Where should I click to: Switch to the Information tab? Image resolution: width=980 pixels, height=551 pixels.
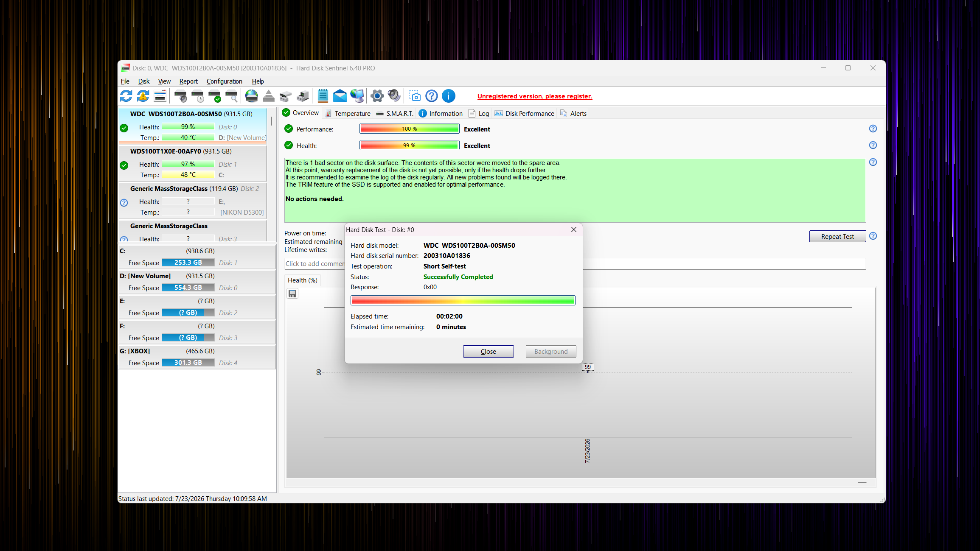[441, 114]
